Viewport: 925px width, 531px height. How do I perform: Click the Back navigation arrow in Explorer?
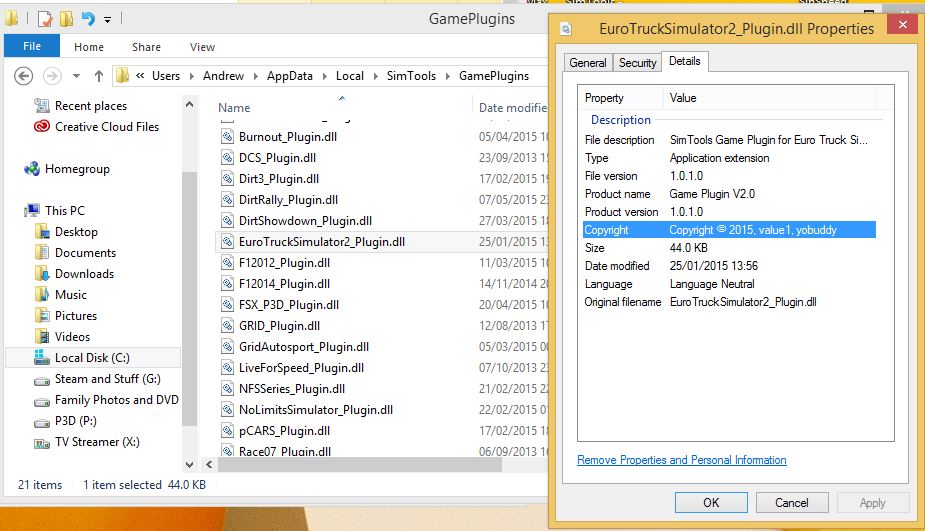coord(24,76)
